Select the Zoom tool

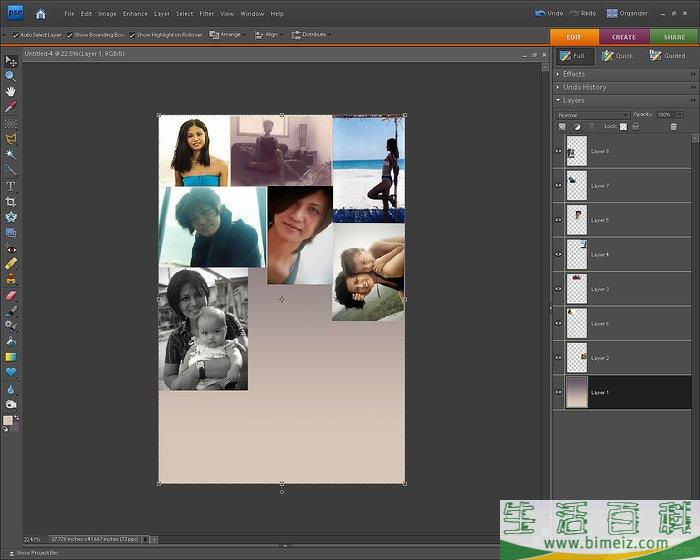pyautogui.click(x=11, y=76)
